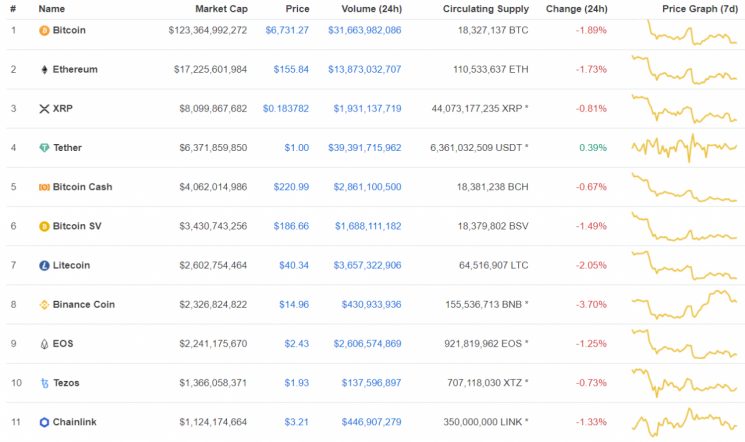Image resolution: width=745 pixels, height=442 pixels.
Task: Click the Chainlink hexagon icon
Action: [x=44, y=422]
